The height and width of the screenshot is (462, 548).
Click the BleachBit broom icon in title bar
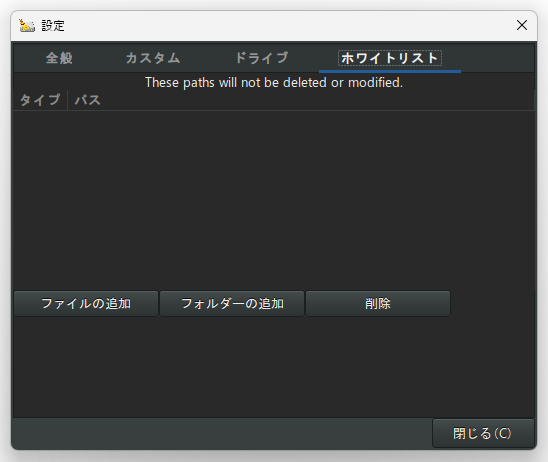tap(27, 26)
